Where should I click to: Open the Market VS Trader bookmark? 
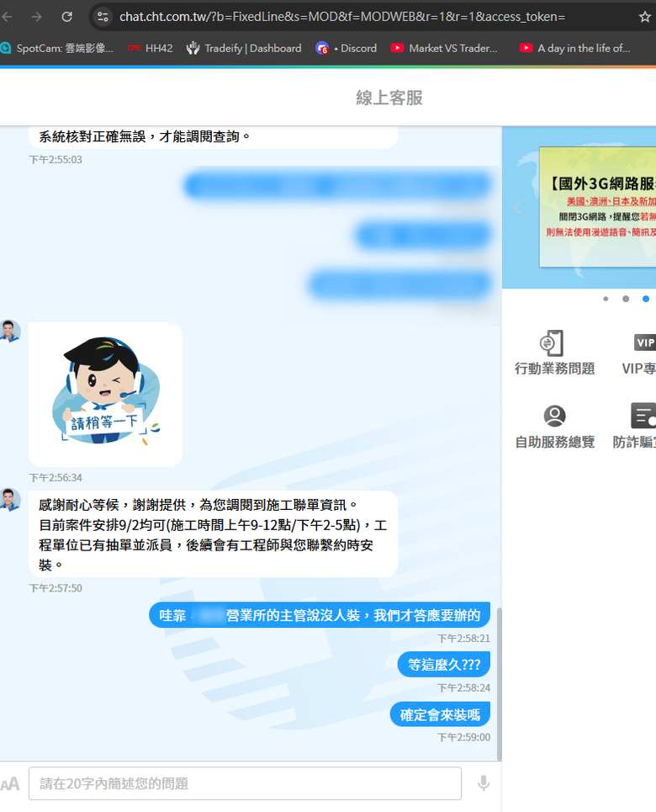pyautogui.click(x=444, y=48)
